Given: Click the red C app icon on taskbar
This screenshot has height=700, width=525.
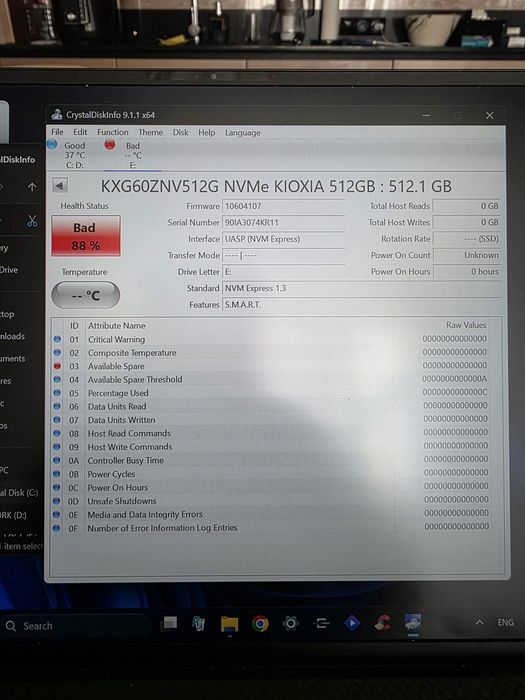Looking at the screenshot, I should tap(383, 623).
